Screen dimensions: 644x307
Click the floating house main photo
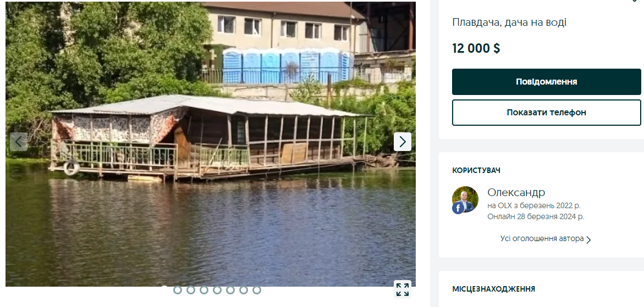(210, 143)
